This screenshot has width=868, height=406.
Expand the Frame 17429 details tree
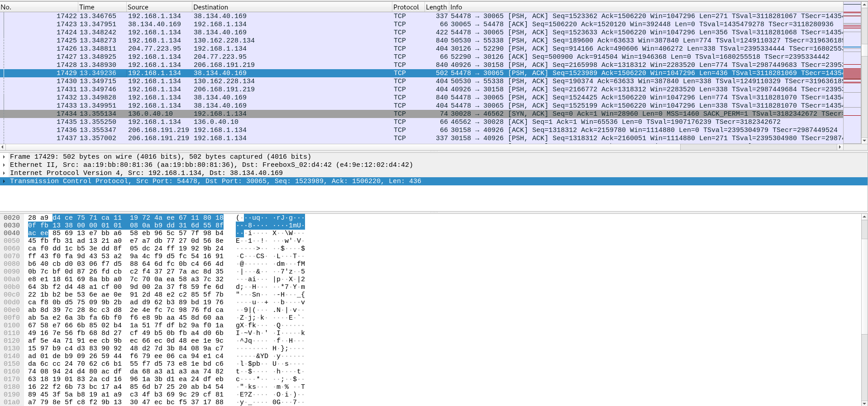tap(4, 157)
